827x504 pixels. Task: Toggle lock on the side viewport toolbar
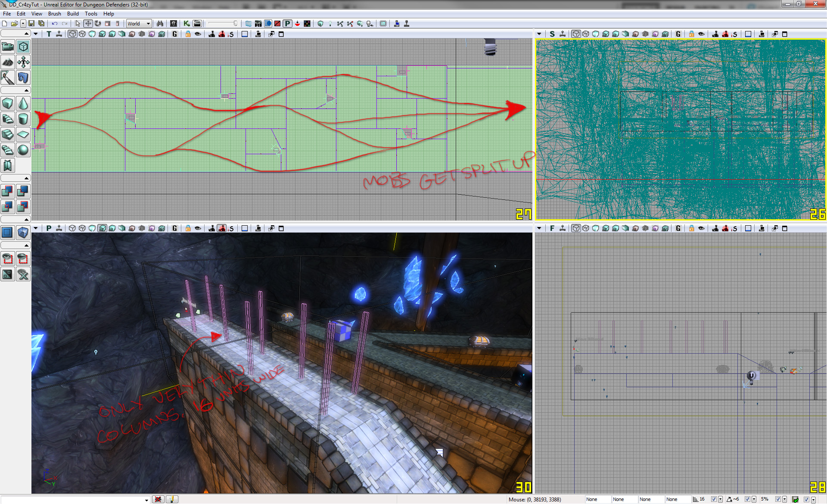coord(691,34)
